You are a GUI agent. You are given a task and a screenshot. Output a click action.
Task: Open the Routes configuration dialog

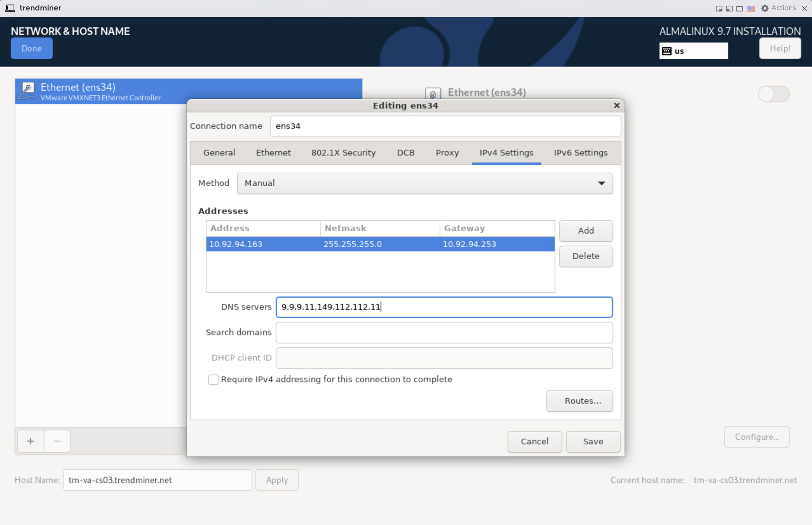pyautogui.click(x=579, y=401)
